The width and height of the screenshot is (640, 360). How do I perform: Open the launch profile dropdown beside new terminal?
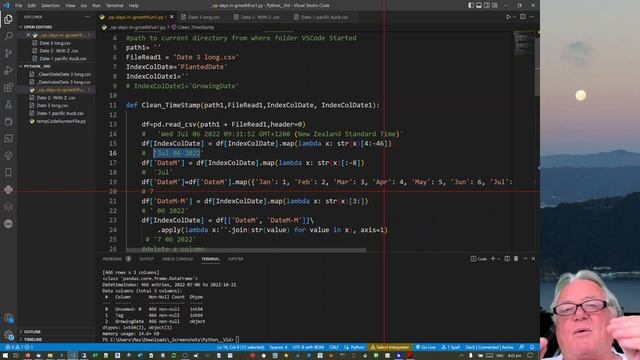pos(499,259)
